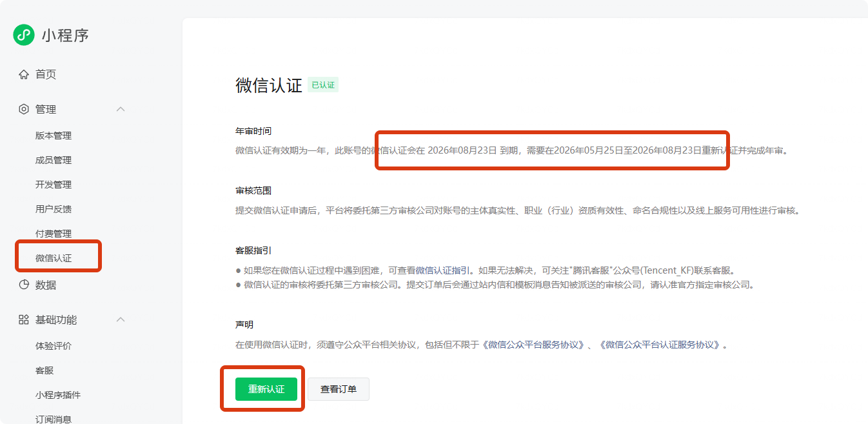The image size is (868, 424).
Task: Click the pie chart icon beside 数据
Action: point(24,285)
